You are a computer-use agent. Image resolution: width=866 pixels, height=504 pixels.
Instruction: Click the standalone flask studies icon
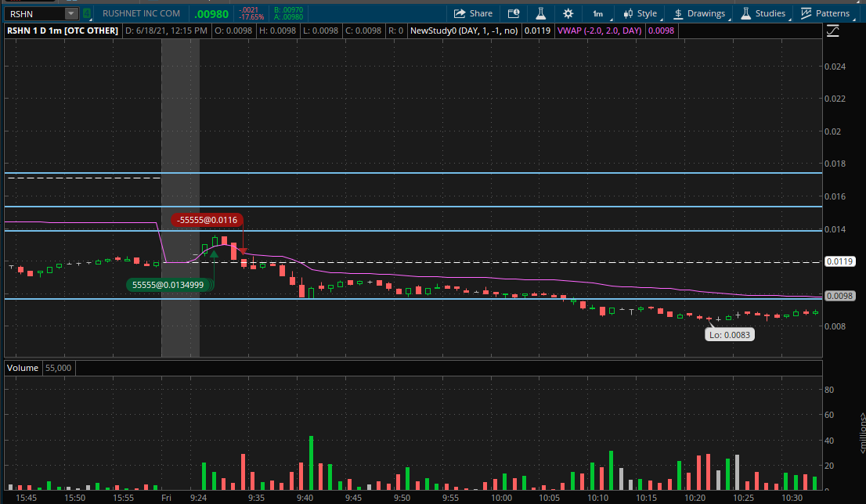pyautogui.click(x=541, y=13)
